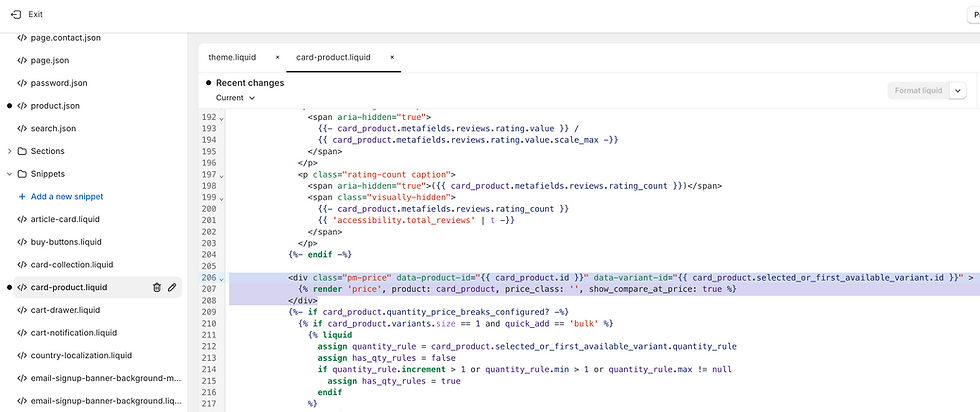Open page.contact.json file
Screen dimensions: 980x412
click(66, 38)
